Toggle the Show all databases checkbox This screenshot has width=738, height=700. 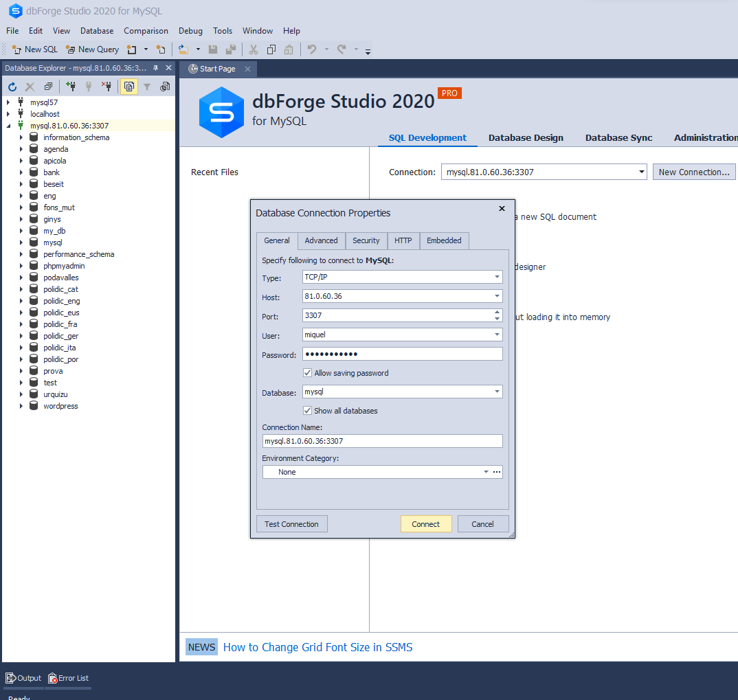(x=309, y=411)
